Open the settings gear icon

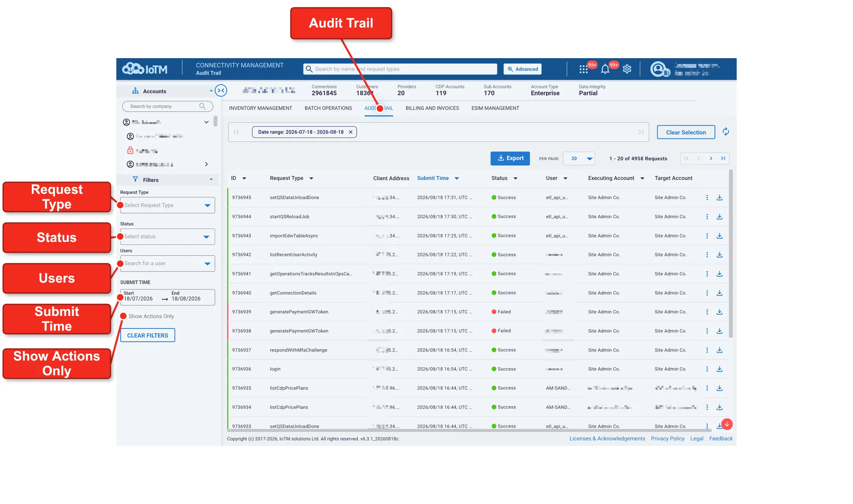point(627,69)
